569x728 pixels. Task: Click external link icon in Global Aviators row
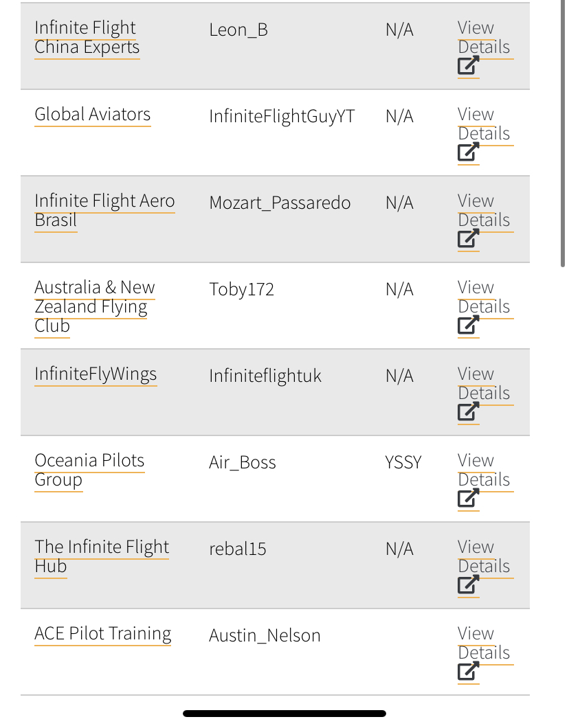click(468, 152)
